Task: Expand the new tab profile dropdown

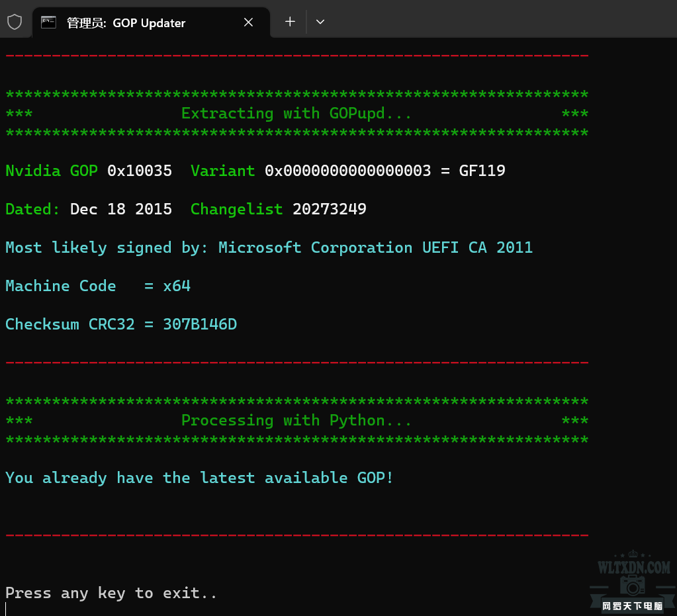Action: (320, 22)
